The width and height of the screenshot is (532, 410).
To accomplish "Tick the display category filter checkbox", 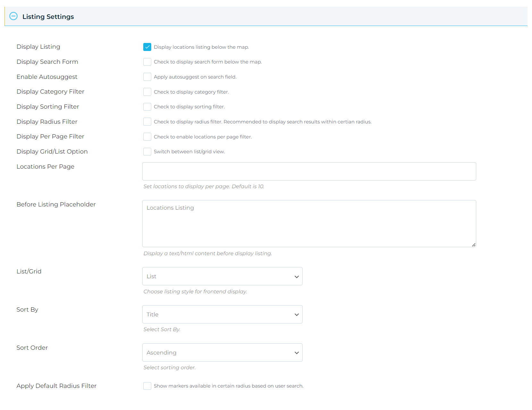I will coord(147,92).
